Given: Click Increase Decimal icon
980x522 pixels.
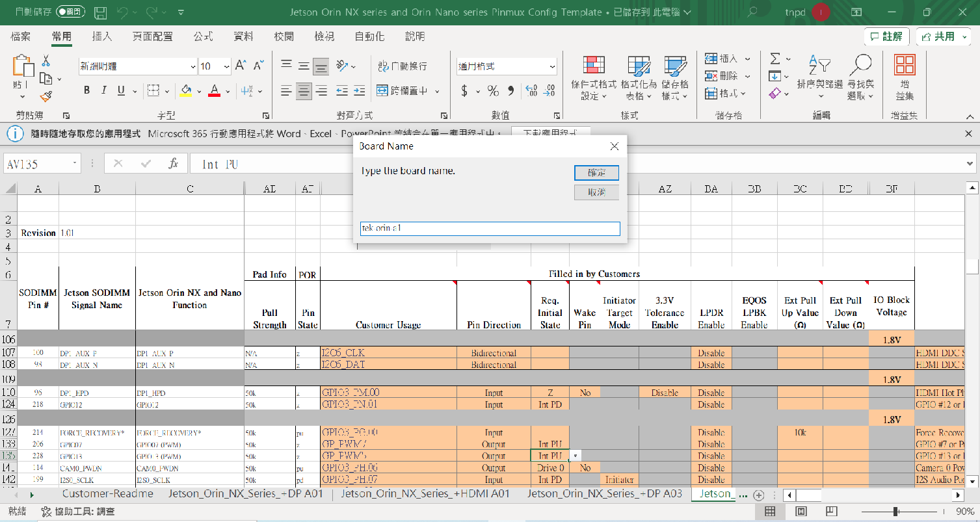Looking at the screenshot, I should (531, 90).
